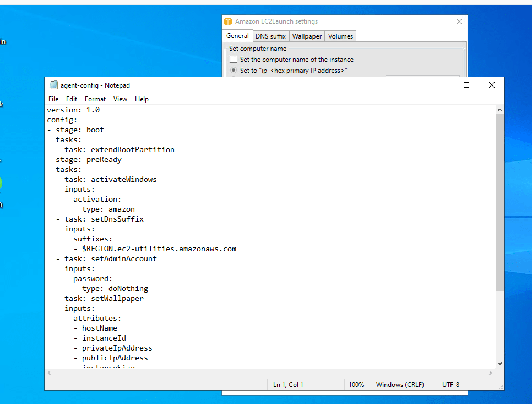Open the Format menu in Notepad

pyautogui.click(x=95, y=99)
